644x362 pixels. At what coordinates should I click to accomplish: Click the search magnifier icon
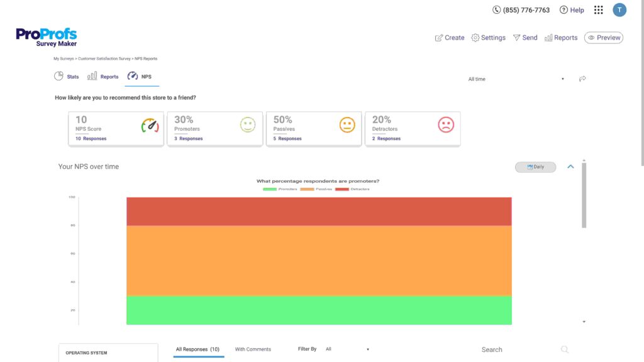(x=564, y=349)
